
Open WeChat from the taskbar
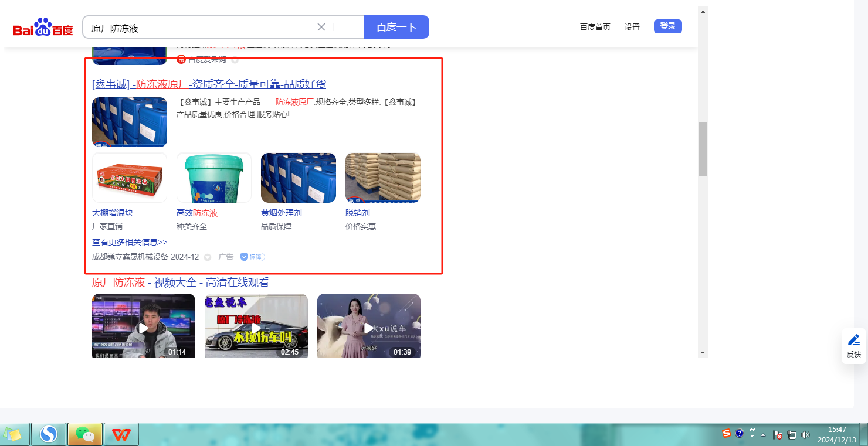click(x=85, y=434)
